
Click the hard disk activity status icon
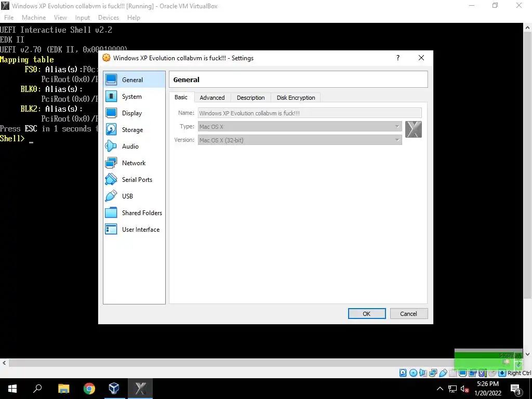[x=403, y=373]
